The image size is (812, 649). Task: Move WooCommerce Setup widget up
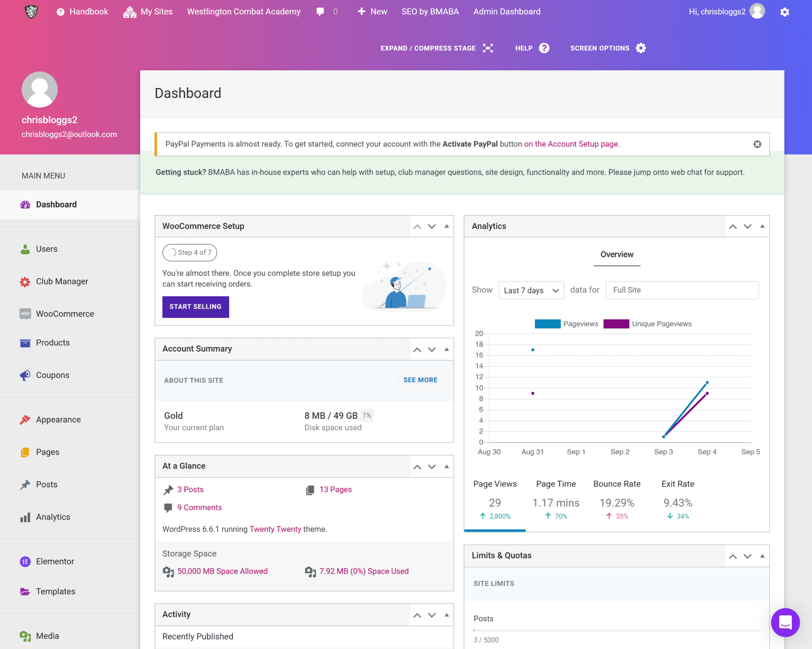click(417, 227)
